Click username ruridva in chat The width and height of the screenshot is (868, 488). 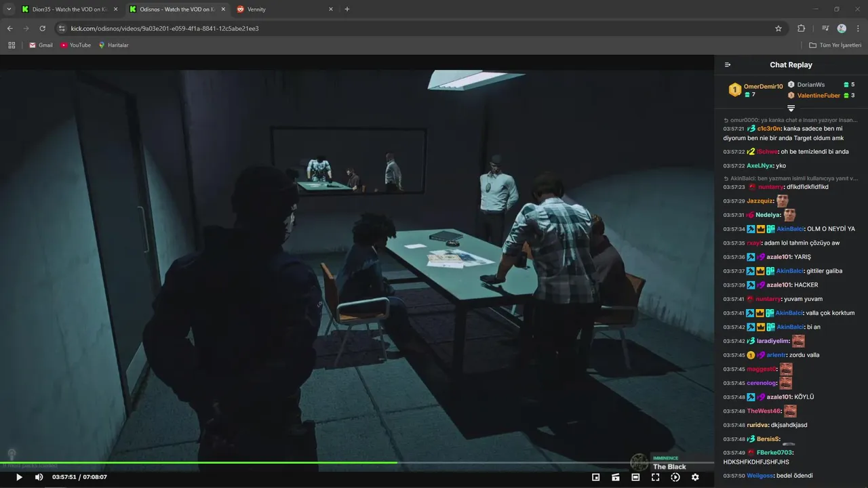[x=757, y=425]
